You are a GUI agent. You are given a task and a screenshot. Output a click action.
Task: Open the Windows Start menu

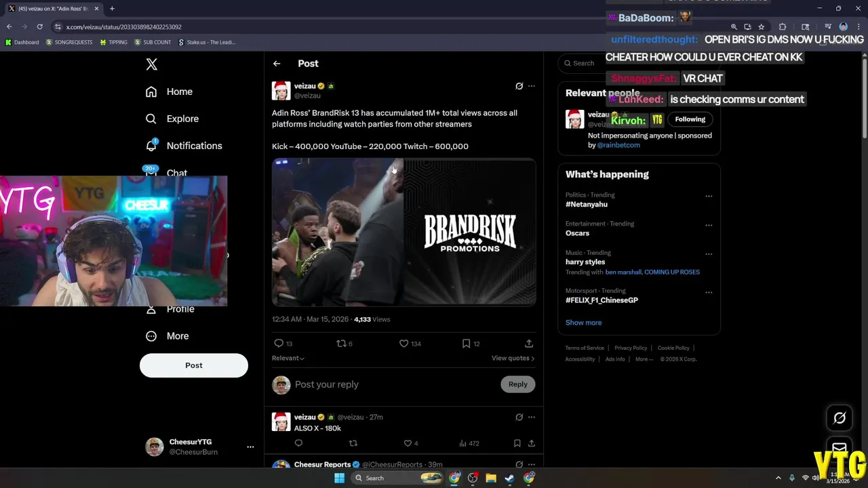pyautogui.click(x=339, y=478)
